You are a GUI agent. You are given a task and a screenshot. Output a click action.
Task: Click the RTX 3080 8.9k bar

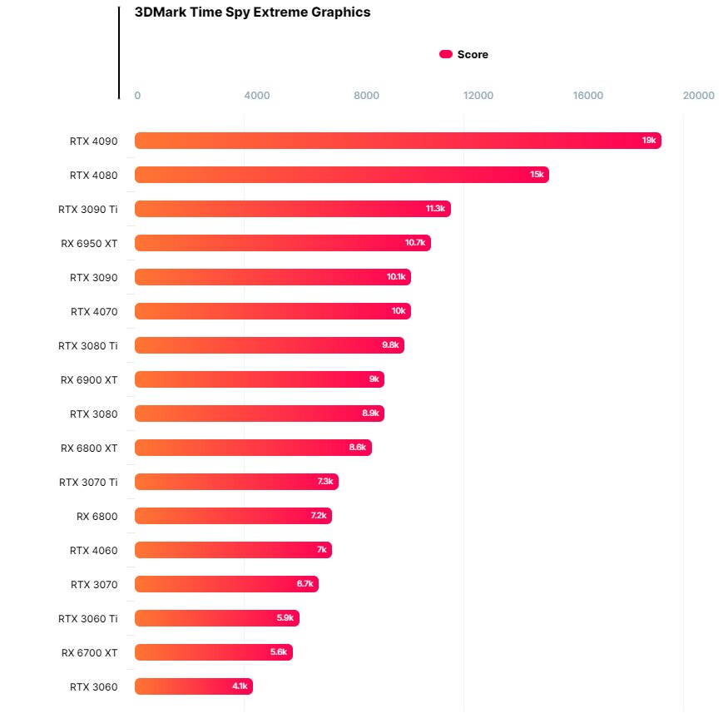click(260, 414)
